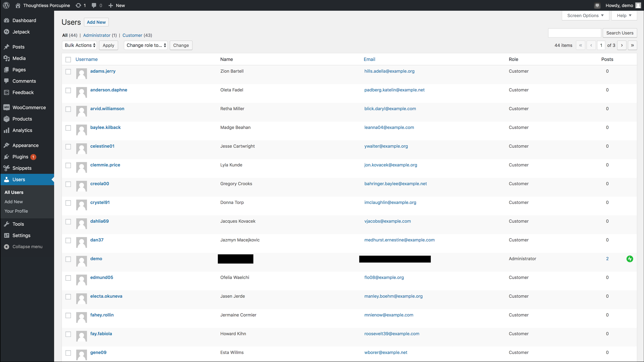Open the WordPress logo menu
The image size is (644, 362).
point(6,5)
